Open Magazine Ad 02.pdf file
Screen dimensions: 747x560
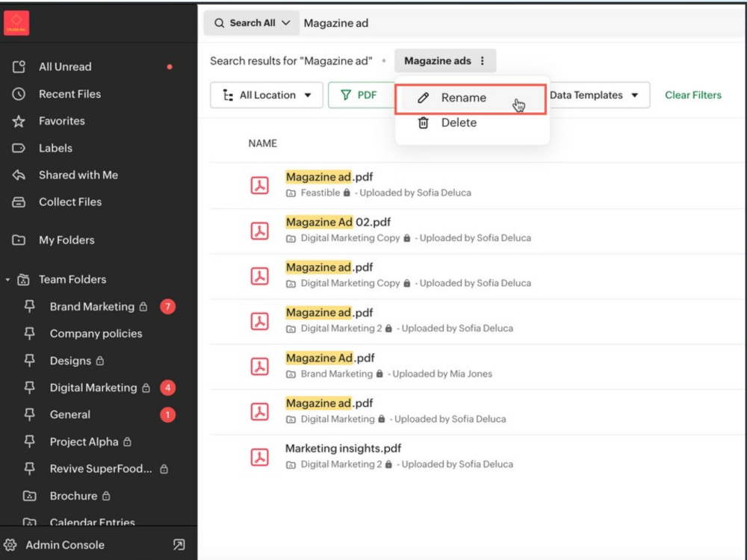coord(338,223)
